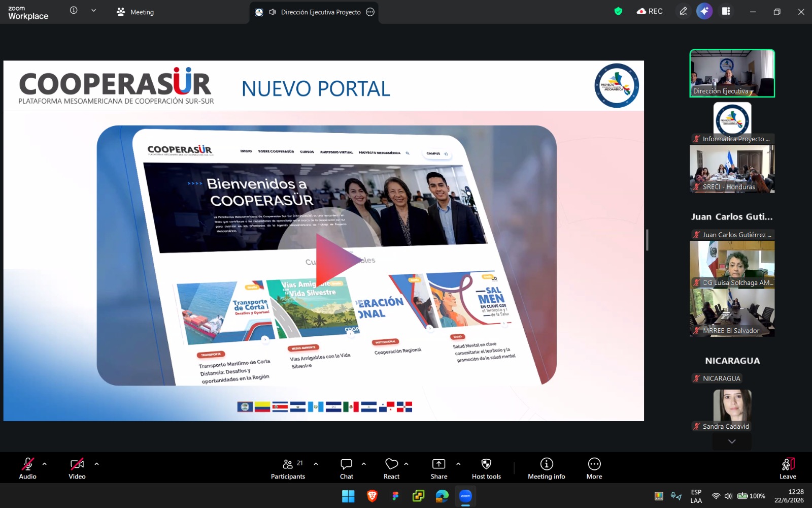
Task: Click battery 100% indicator
Action: click(751, 496)
